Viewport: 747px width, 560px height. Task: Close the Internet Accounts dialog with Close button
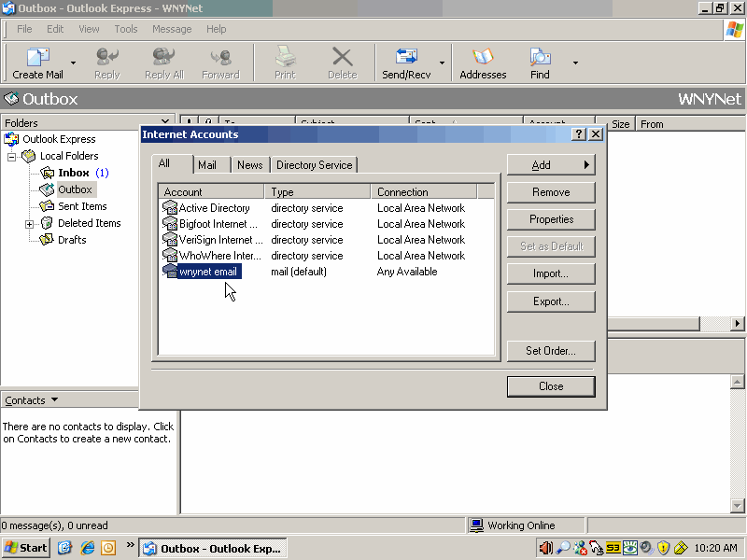click(x=551, y=386)
